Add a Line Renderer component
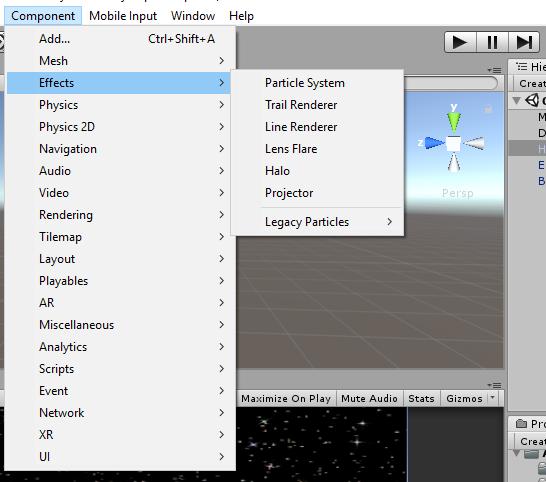546x482 pixels. 318,127
